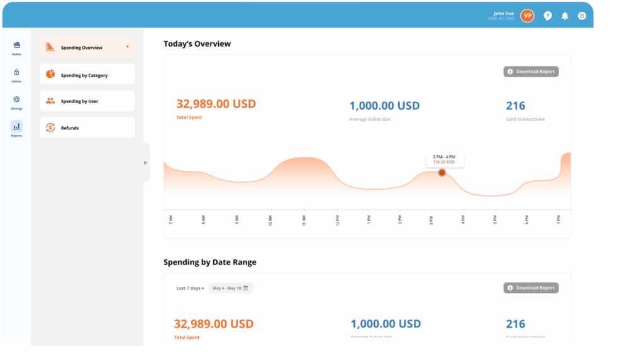Expand the Last 7 days dropdown
Screen dimensions: 644x362
pyautogui.click(x=190, y=288)
